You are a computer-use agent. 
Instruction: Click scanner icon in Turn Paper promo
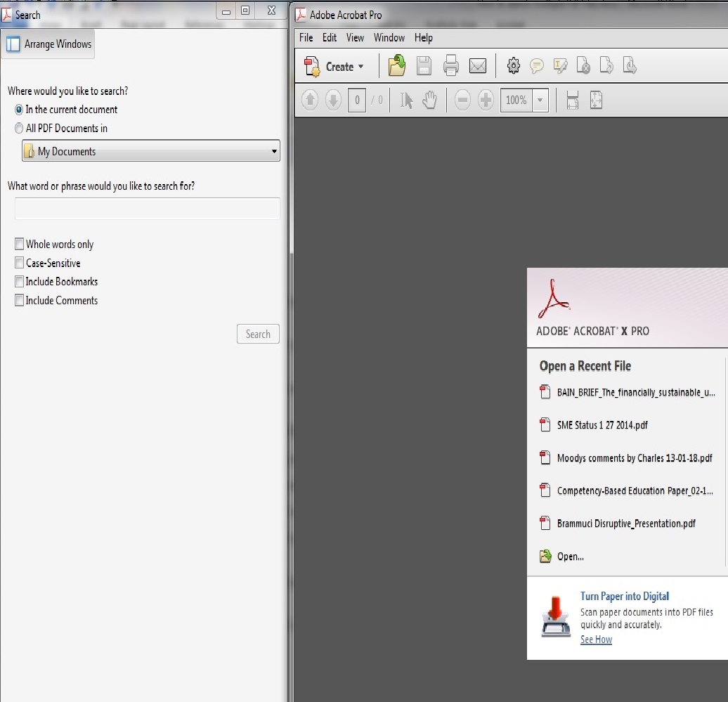(556, 617)
